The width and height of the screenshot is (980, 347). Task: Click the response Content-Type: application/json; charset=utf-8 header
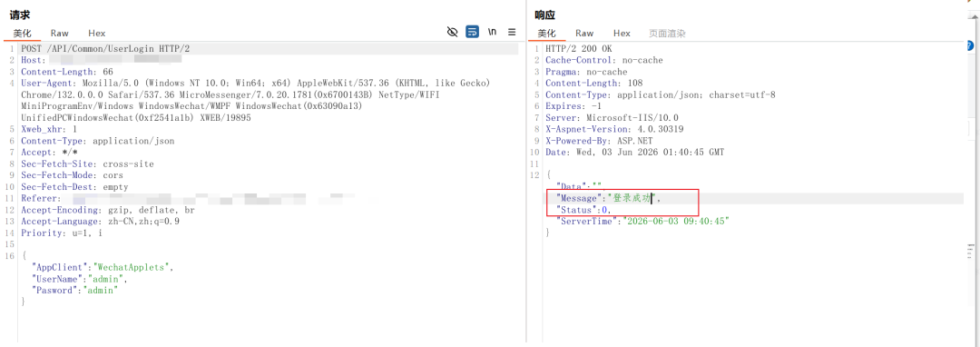pyautogui.click(x=660, y=94)
